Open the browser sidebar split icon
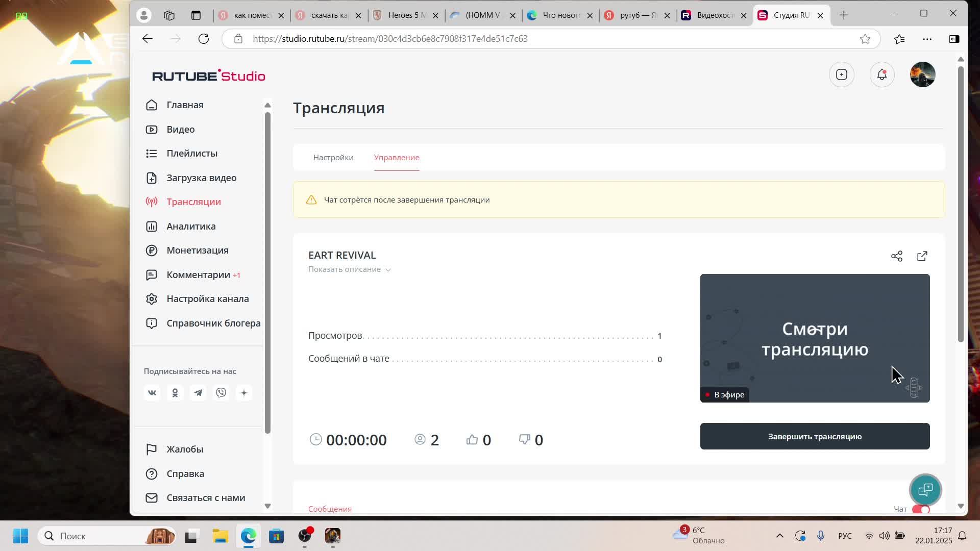980x551 pixels. [x=954, y=39]
